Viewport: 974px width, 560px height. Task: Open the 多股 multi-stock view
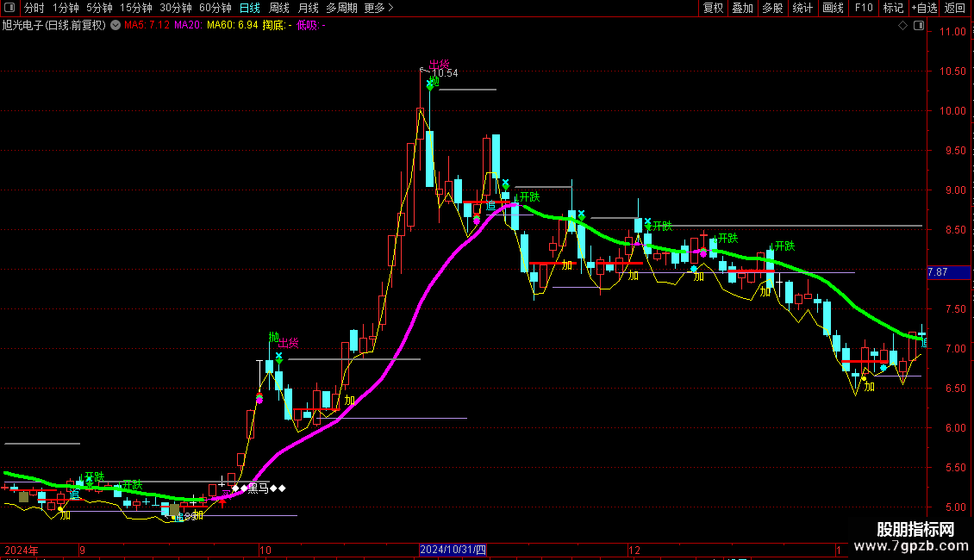coord(772,8)
